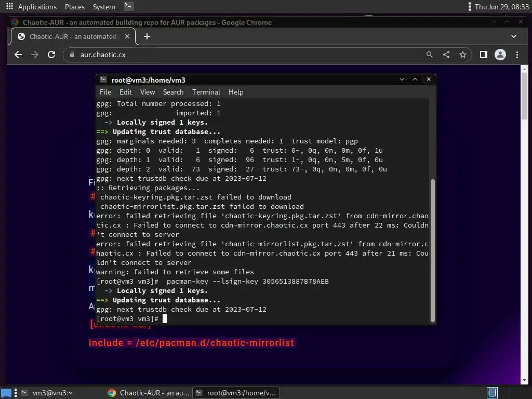532x399 pixels.
Task: Click the Chrome page vertical scrollbar
Action: (524, 95)
